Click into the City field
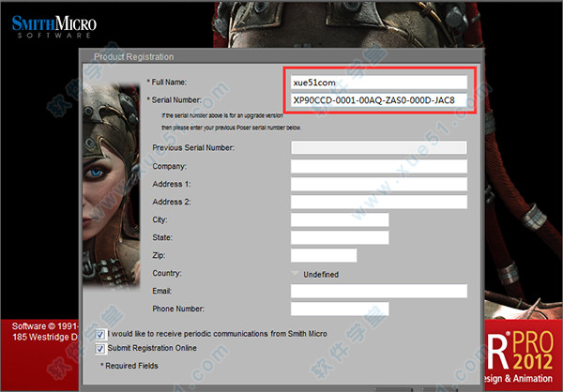The image size is (563, 392). [x=340, y=219]
